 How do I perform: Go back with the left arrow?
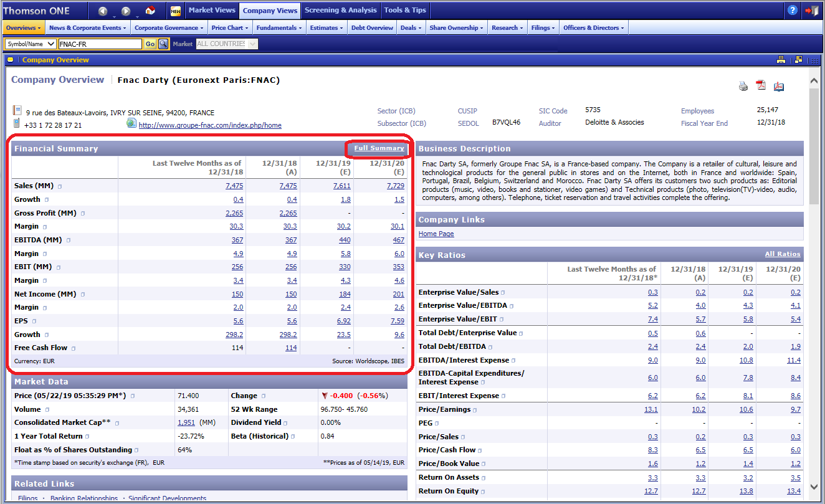pos(103,11)
